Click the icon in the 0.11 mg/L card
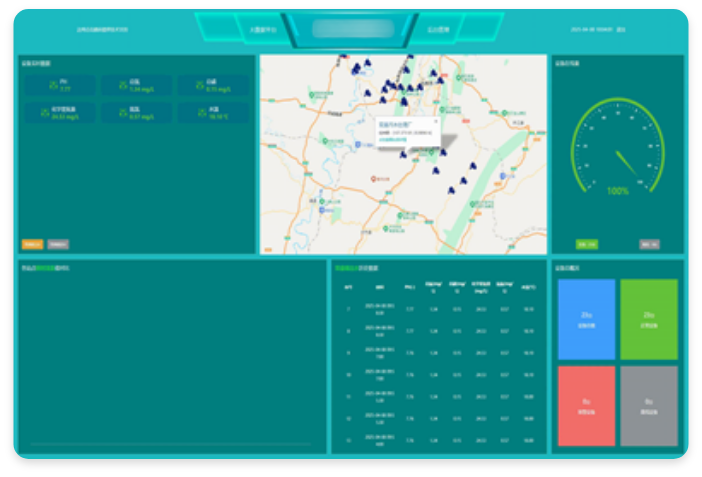This screenshot has width=702, height=477. (x=199, y=85)
